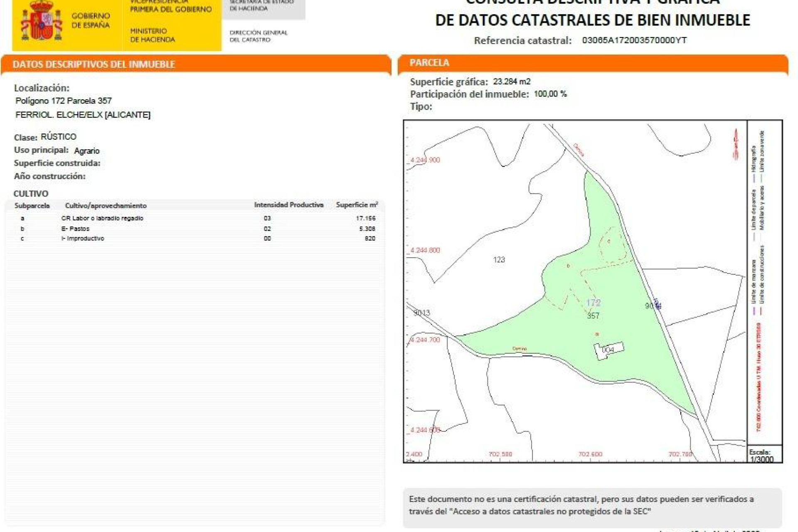798x532 pixels.
Task: Select 'DIRECCIÓN GENERAL DEL CATASTRO' text
Action: point(258,36)
